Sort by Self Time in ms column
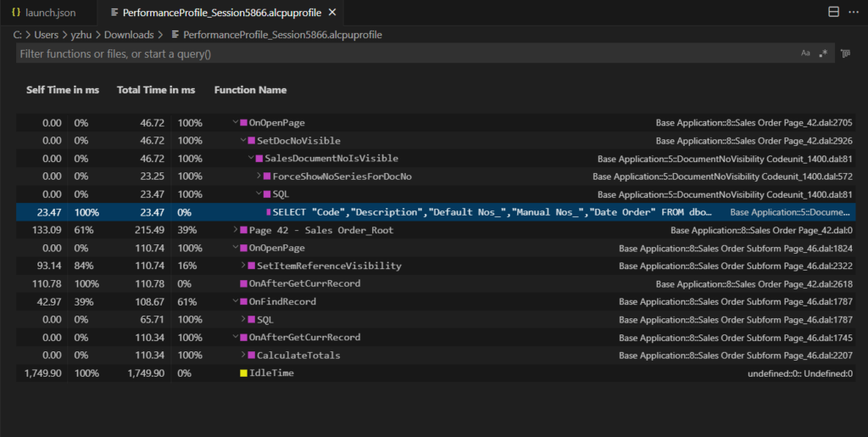 point(62,90)
